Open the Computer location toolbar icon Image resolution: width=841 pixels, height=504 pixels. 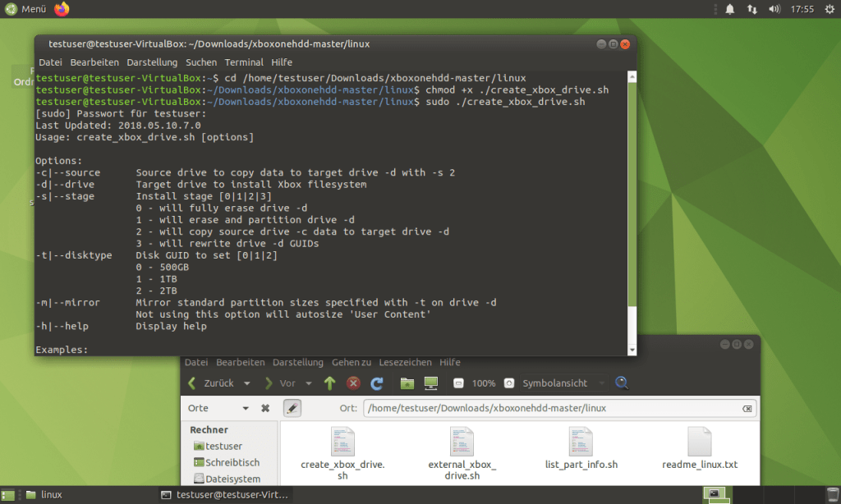430,383
